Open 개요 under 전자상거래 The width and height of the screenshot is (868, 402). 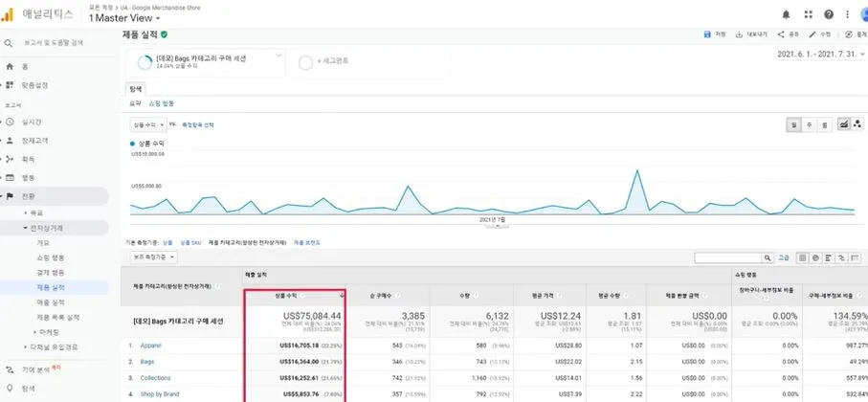click(43, 242)
